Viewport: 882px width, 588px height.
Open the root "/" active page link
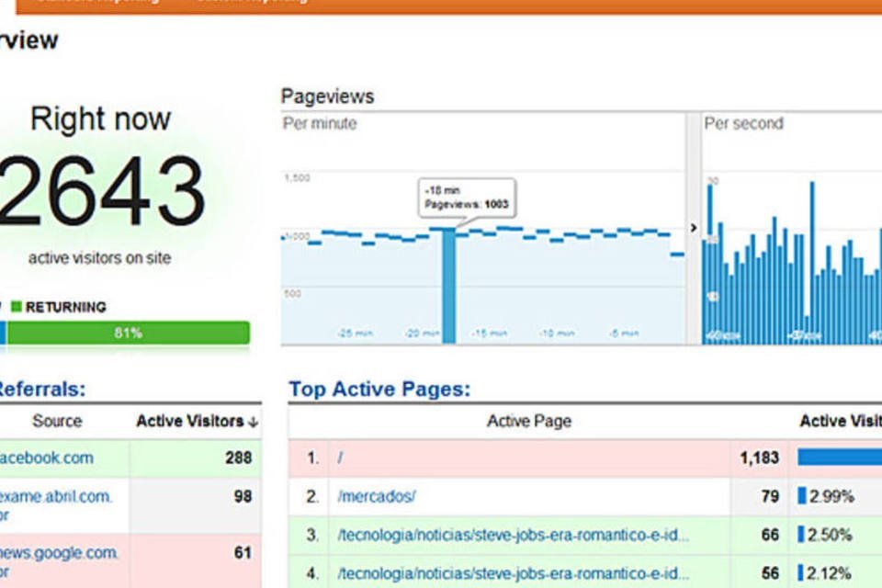340,458
